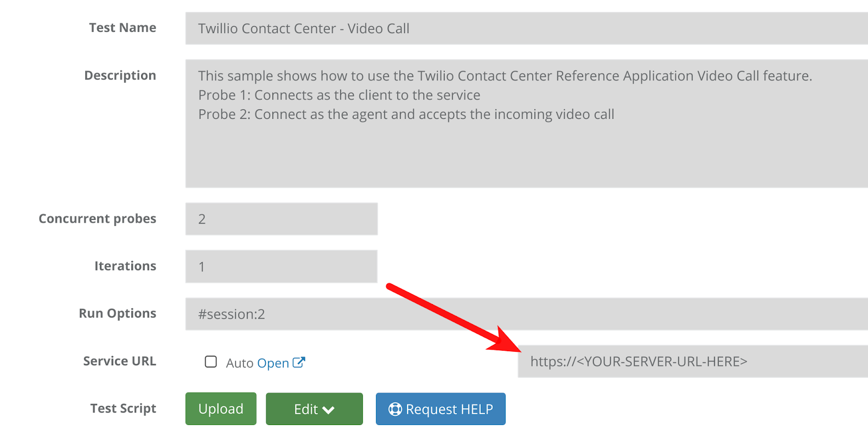Open the Edit dropdown for the test script
The height and width of the screenshot is (443, 868).
pos(314,409)
